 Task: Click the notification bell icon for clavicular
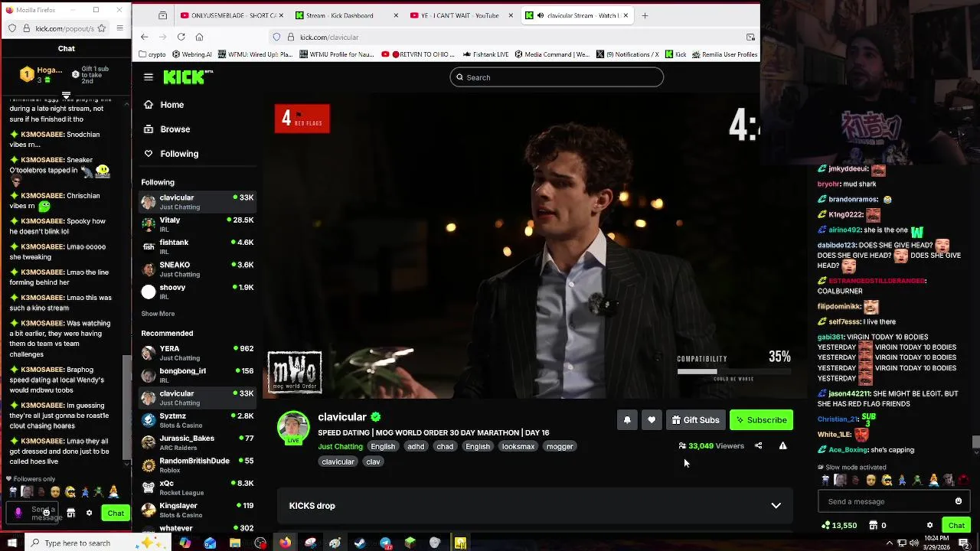[x=627, y=420]
